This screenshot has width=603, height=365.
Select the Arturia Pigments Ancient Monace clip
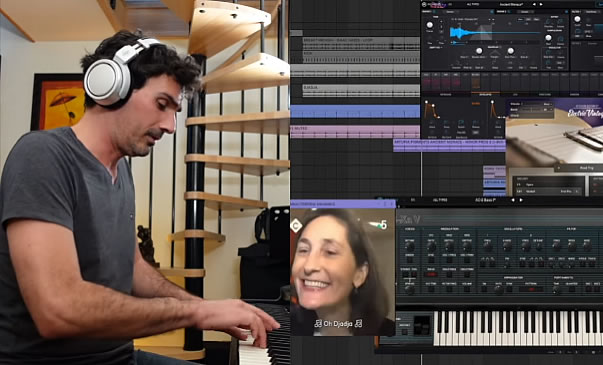click(x=449, y=145)
